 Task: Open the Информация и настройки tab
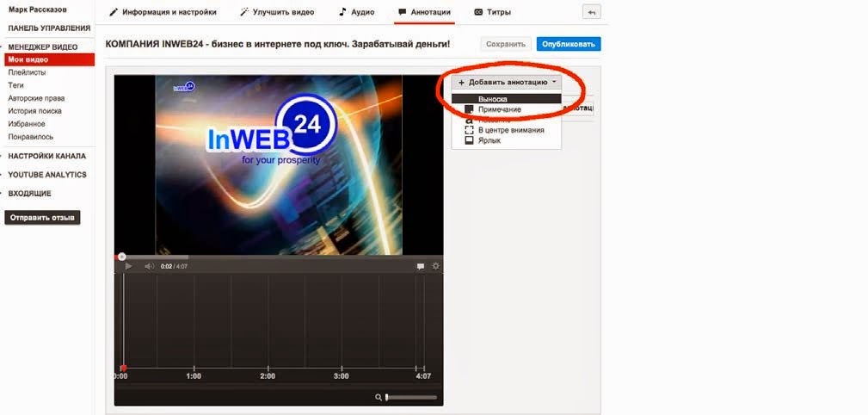pyautogui.click(x=163, y=12)
